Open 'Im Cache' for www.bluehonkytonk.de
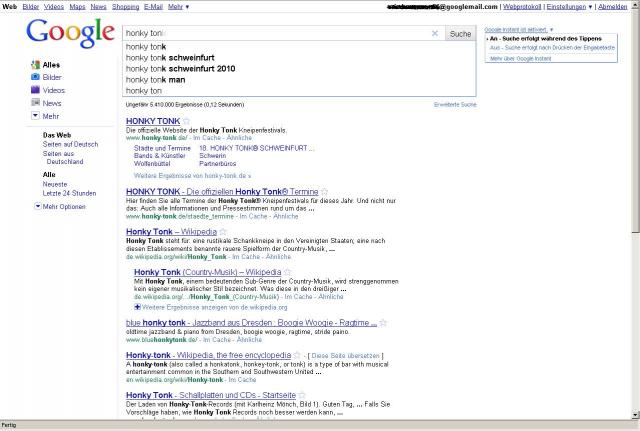This screenshot has width=640, height=431. pyautogui.click(x=217, y=339)
